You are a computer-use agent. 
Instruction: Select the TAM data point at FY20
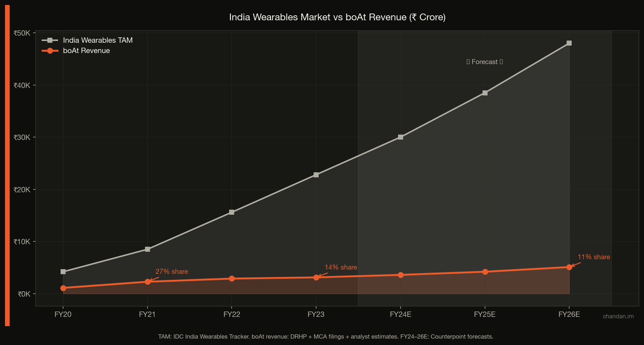[x=63, y=272]
